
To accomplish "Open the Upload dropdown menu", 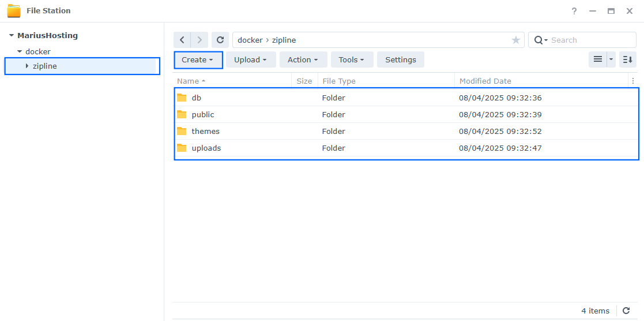I will coord(251,59).
